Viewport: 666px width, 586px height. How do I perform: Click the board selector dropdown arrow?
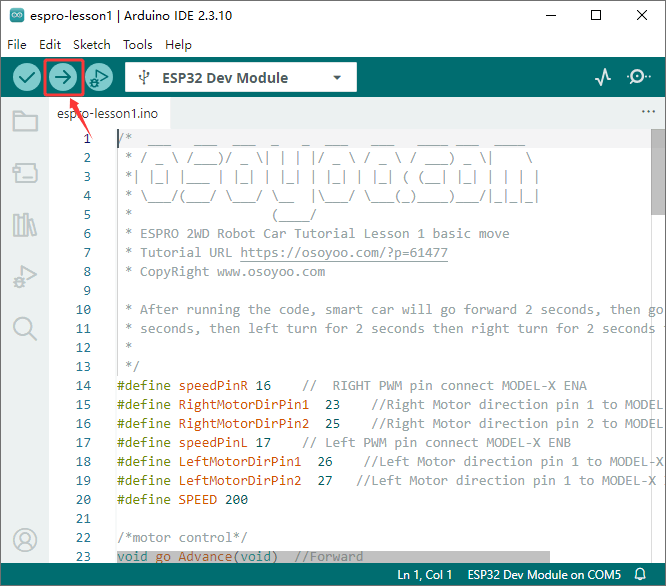coord(337,78)
